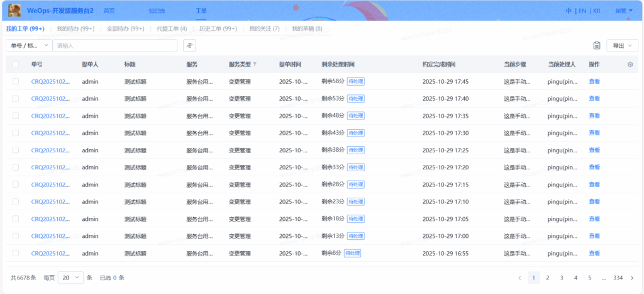Click the 请输入 search input field
Screen dimensions: 644x294
pyautogui.click(x=115, y=45)
